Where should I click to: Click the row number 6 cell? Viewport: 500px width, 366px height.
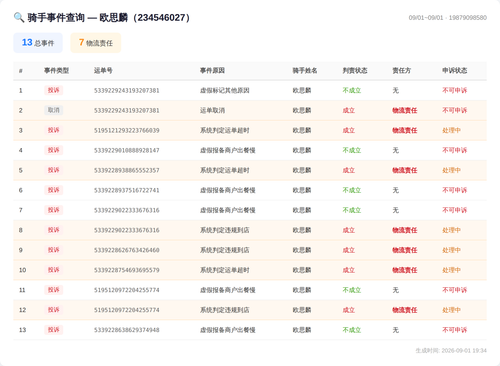21,190
